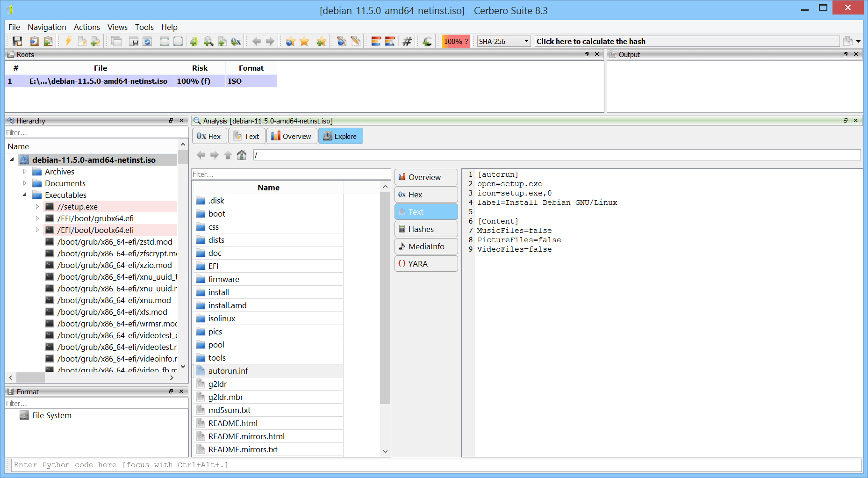This screenshot has width=868, height=478.
Task: Switch to the Explore view tab
Action: point(341,136)
